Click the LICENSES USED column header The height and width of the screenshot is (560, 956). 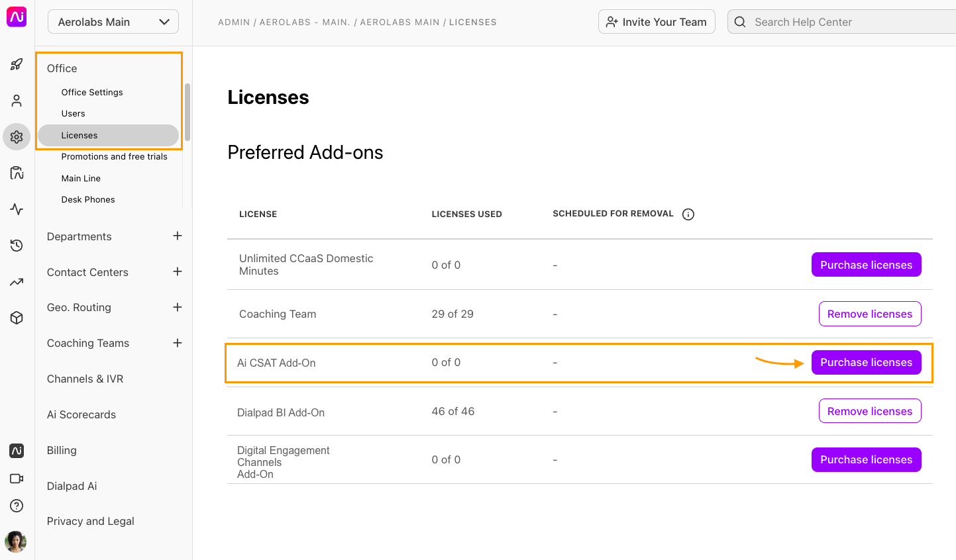466,214
